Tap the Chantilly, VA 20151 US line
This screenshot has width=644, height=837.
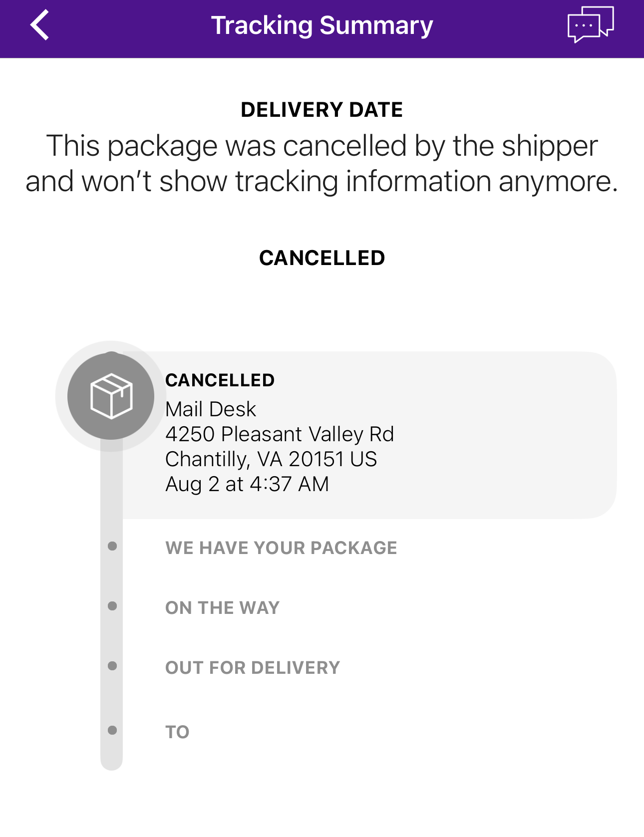[271, 459]
